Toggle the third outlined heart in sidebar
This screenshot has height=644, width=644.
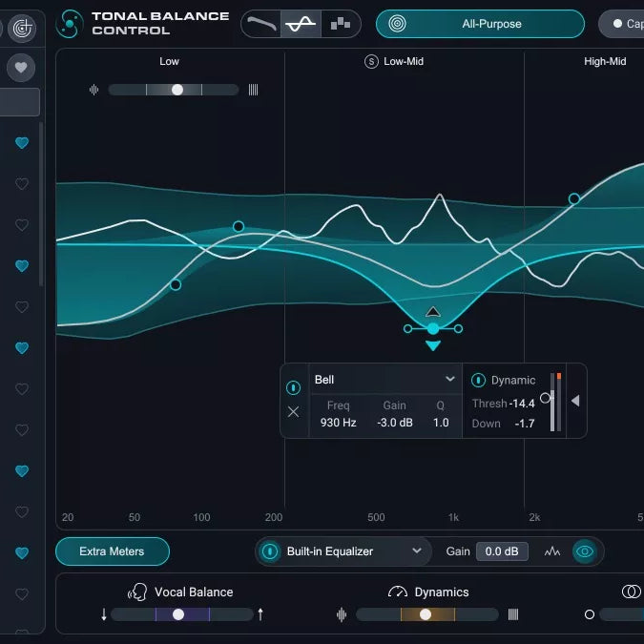(22, 224)
